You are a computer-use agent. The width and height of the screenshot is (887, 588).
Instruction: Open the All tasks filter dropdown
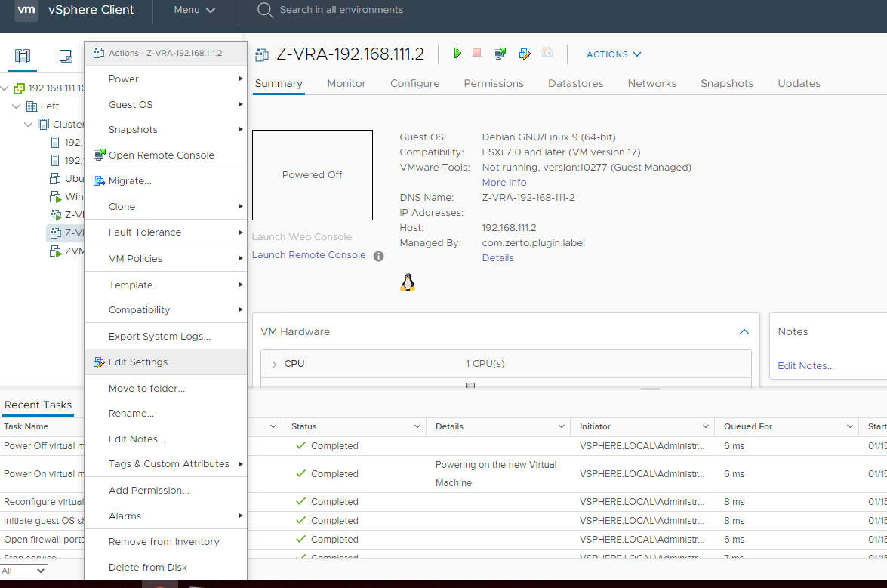coord(23,571)
